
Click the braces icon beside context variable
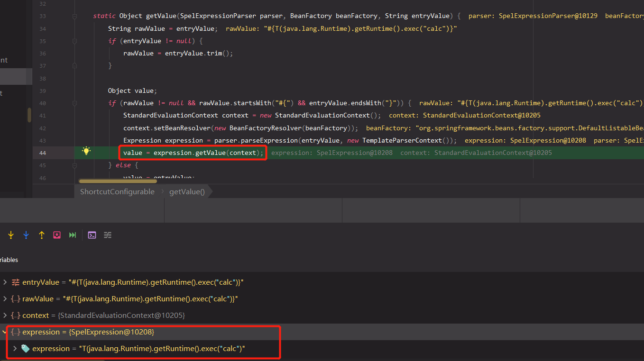coord(16,315)
